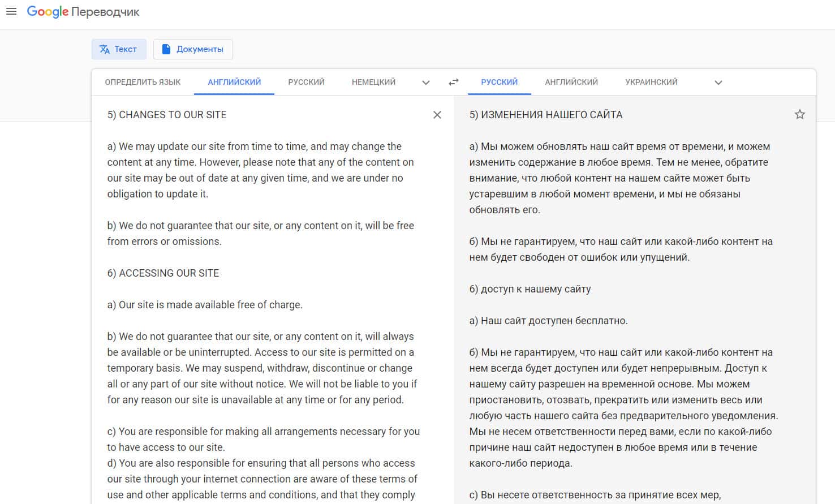Screen dimensions: 835x504
Task: Switch target language to Украинский
Action: tap(651, 82)
